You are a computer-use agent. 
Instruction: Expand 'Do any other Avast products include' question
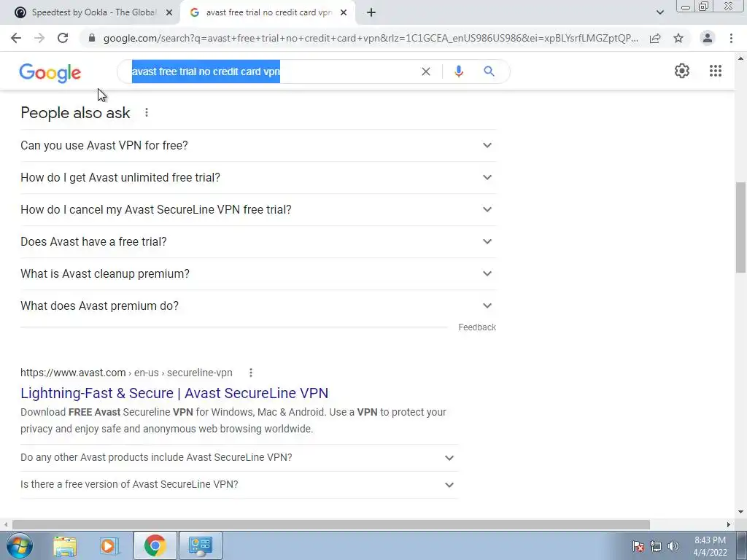click(x=239, y=458)
